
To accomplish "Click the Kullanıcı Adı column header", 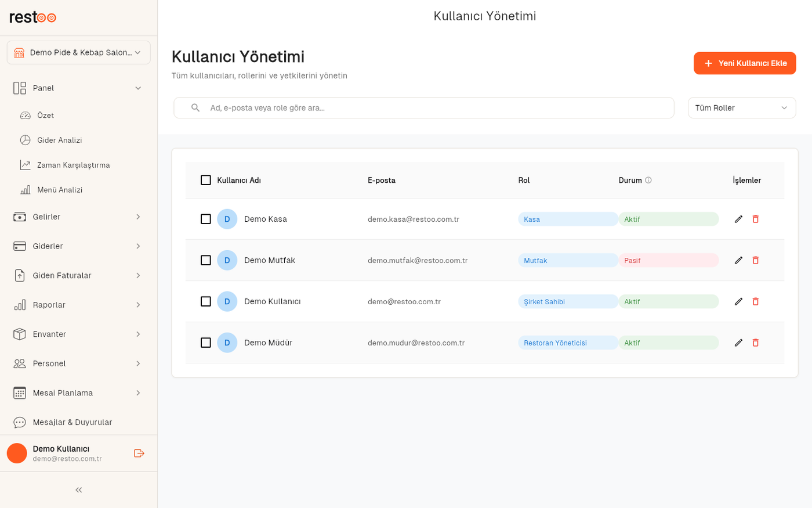I will [x=239, y=180].
